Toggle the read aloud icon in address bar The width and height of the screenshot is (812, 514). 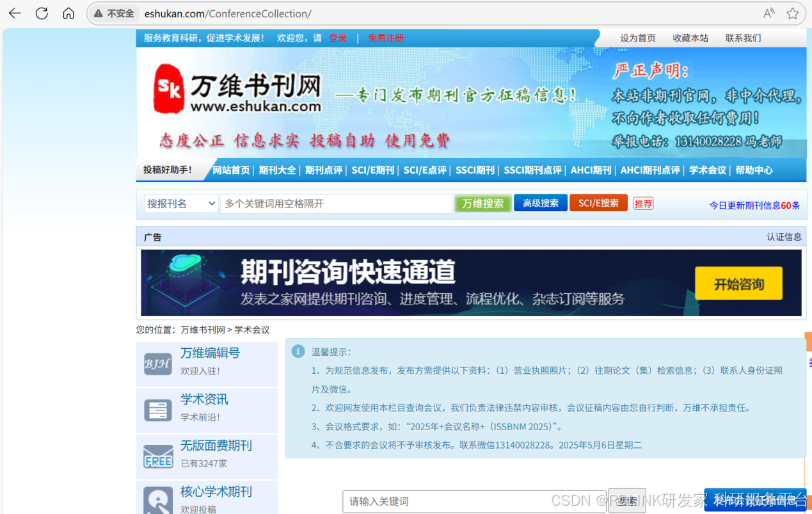[x=768, y=13]
